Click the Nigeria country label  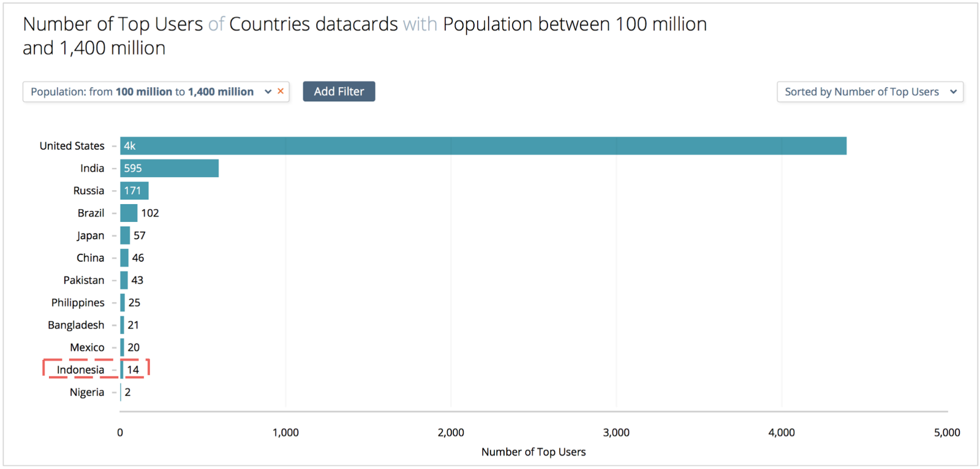coord(87,392)
